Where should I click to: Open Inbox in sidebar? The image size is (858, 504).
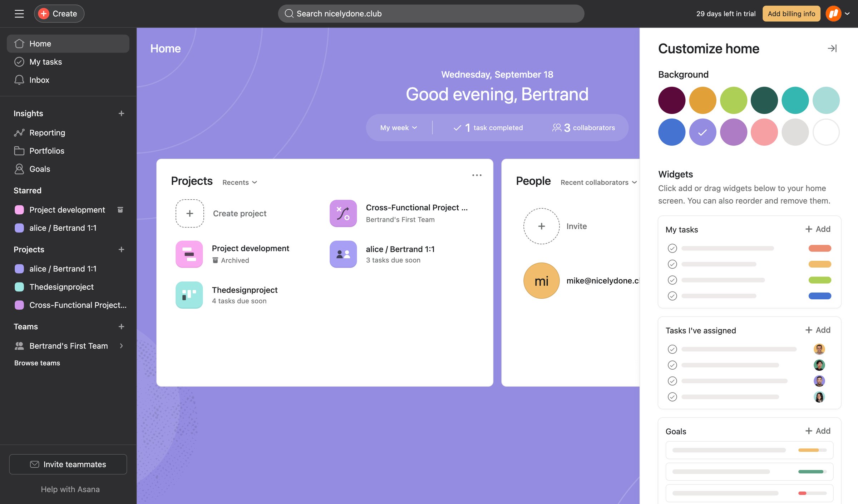point(68,80)
